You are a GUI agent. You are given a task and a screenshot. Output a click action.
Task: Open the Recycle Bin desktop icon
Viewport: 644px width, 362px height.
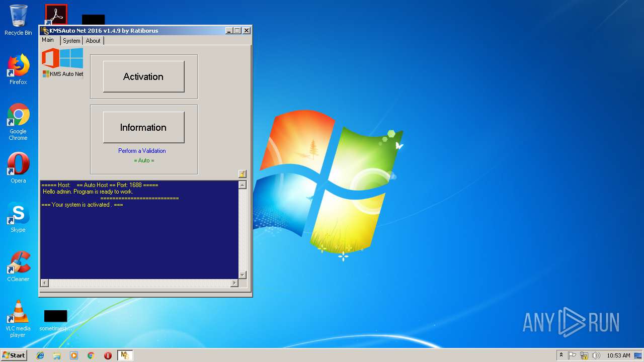click(x=18, y=20)
